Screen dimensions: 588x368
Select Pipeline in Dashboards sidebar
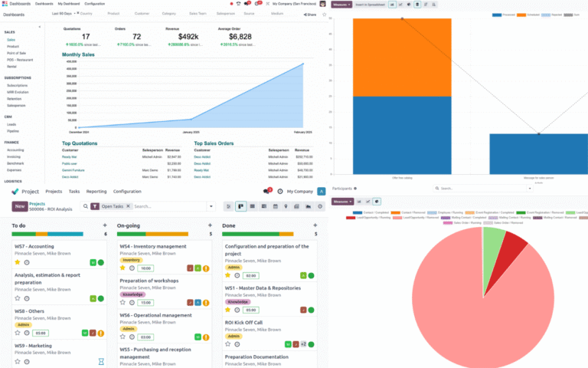pos(13,131)
